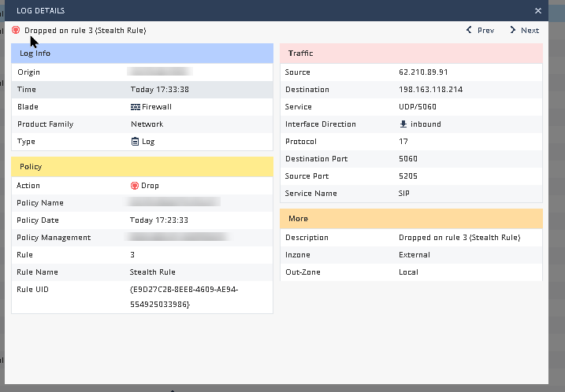Collapse the Traffic section header
This screenshot has width=565, height=392.
point(411,54)
